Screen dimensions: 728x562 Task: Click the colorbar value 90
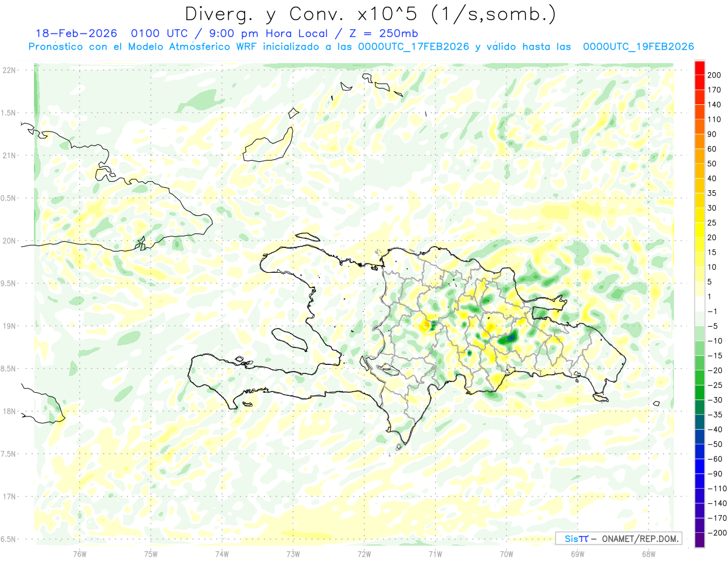[x=712, y=134]
